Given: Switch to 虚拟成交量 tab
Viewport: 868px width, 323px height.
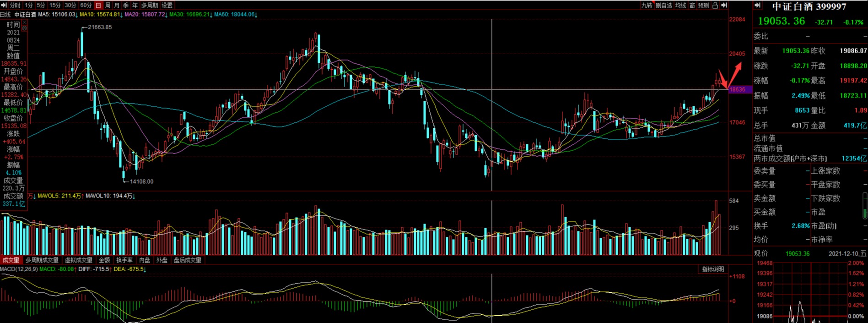Looking at the screenshot, I should tap(79, 260).
